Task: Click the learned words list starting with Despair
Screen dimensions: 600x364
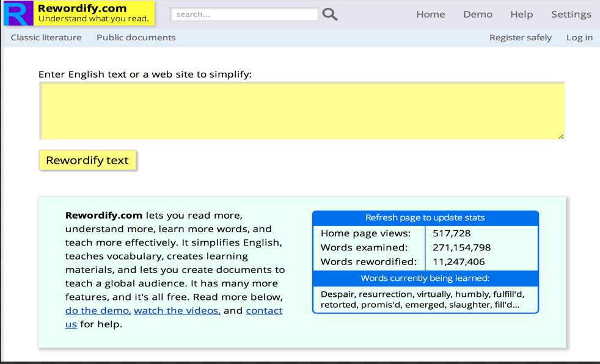Action: click(422, 299)
